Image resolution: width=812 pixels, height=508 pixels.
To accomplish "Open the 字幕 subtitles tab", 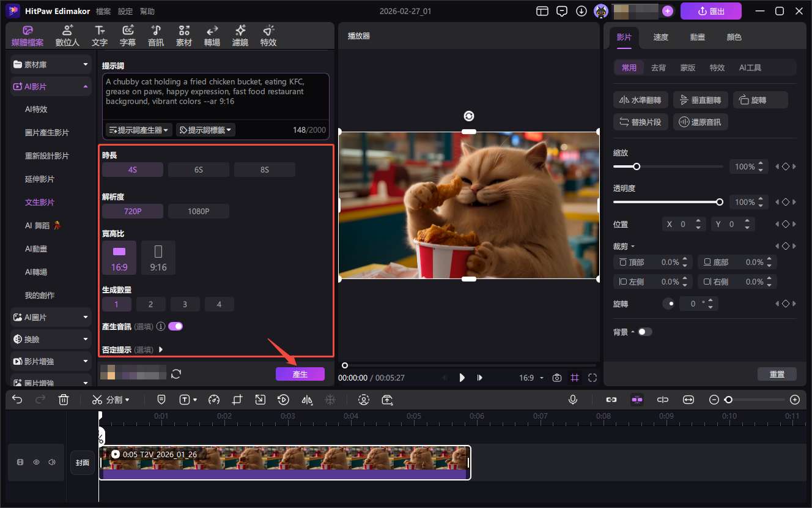I will pos(128,35).
